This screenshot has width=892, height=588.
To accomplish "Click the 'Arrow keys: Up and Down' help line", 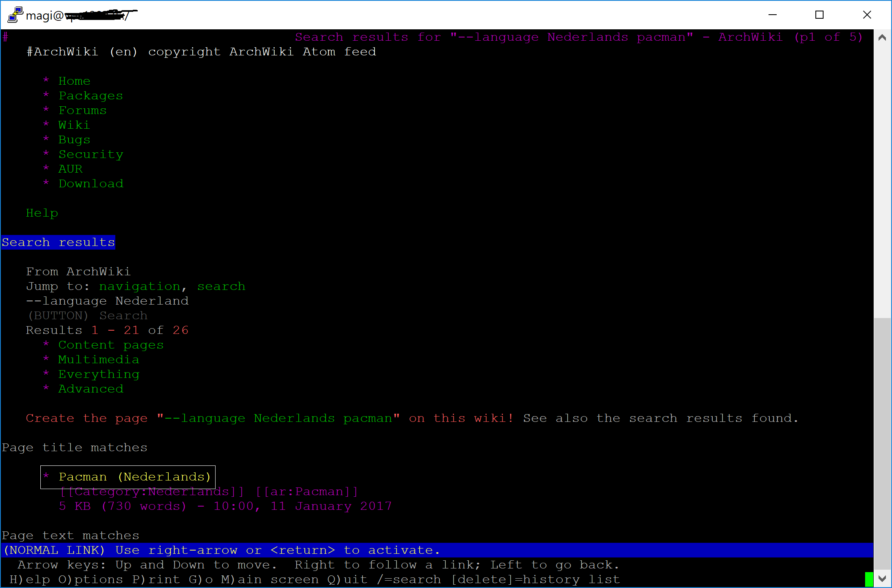I will (319, 565).
